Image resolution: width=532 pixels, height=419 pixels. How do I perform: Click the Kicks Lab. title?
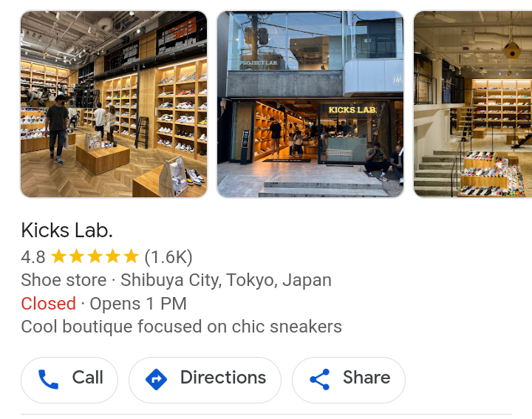point(66,231)
